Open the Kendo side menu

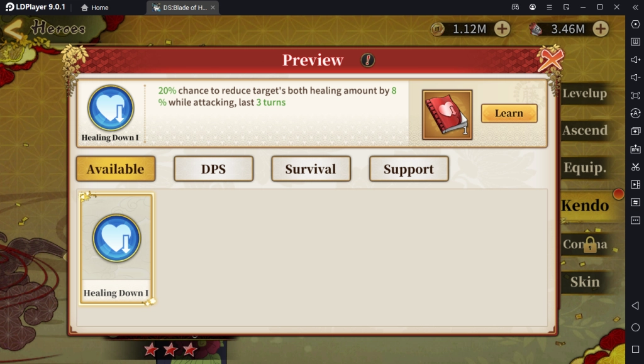click(586, 205)
